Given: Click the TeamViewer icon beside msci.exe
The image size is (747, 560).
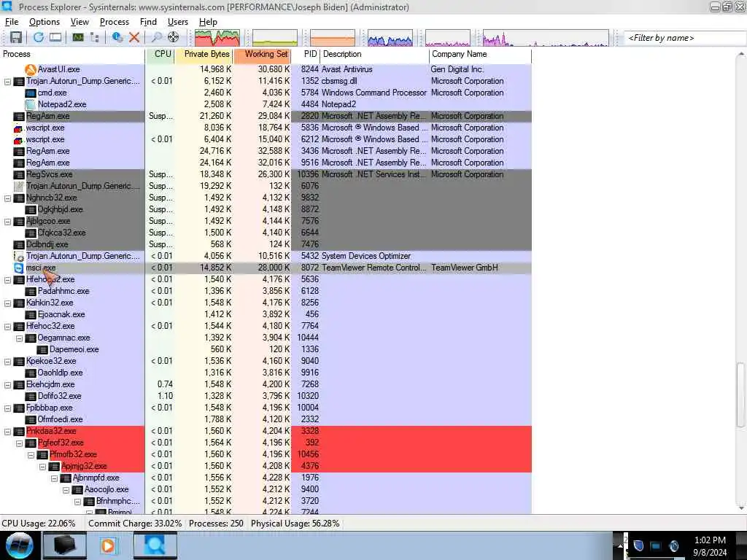Looking at the screenshot, I should (x=18, y=268).
